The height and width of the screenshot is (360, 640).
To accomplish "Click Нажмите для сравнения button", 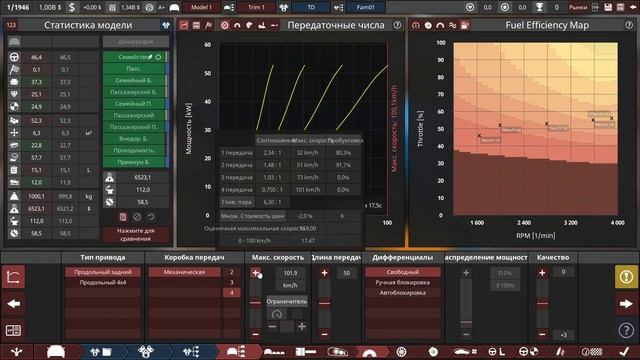I will pos(136,234).
